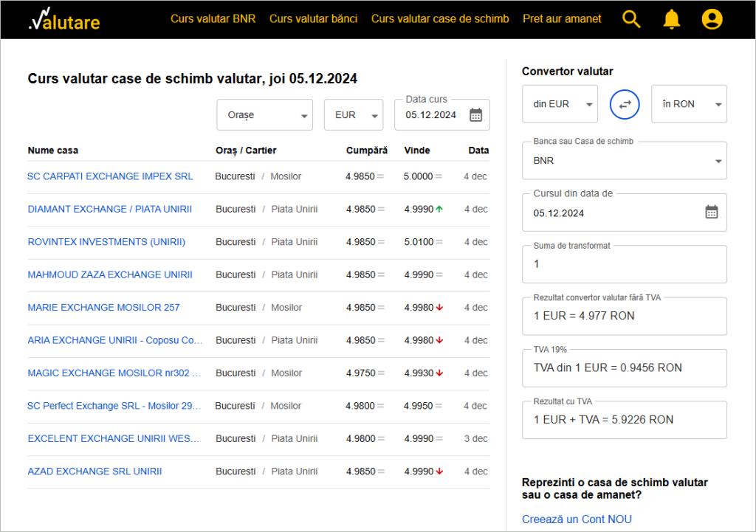Open calendar icon in Cursul din data de
This screenshot has height=532, width=756.
pyautogui.click(x=711, y=213)
